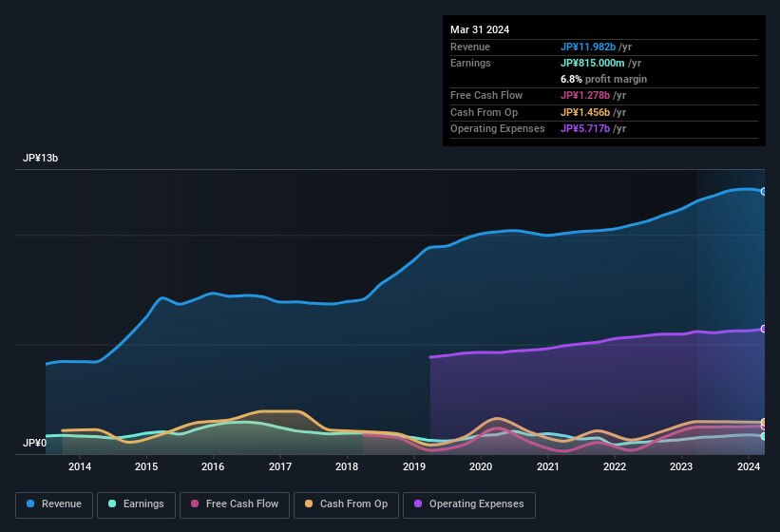Click the 2021 x-axis label
Screen dimensions: 780x532
coord(547,466)
